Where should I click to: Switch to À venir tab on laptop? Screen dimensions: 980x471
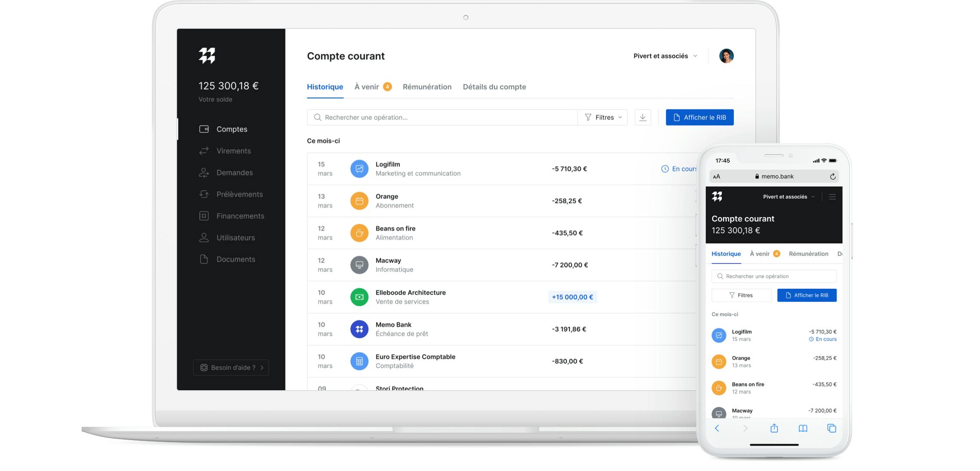point(373,87)
